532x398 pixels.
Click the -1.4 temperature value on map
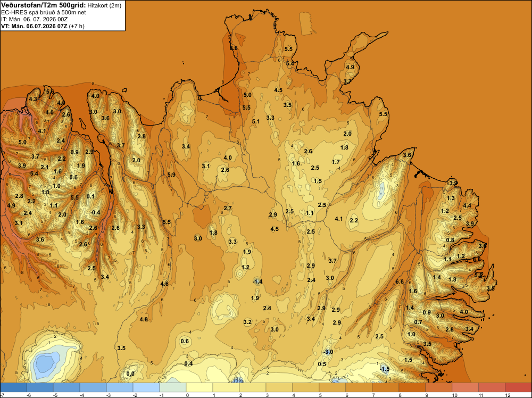[x=257, y=281]
